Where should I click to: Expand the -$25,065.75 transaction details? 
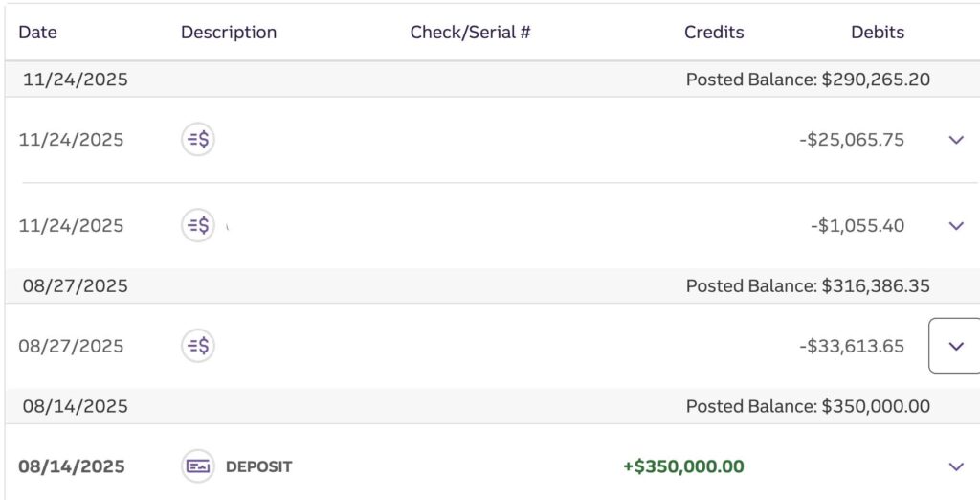(x=955, y=140)
